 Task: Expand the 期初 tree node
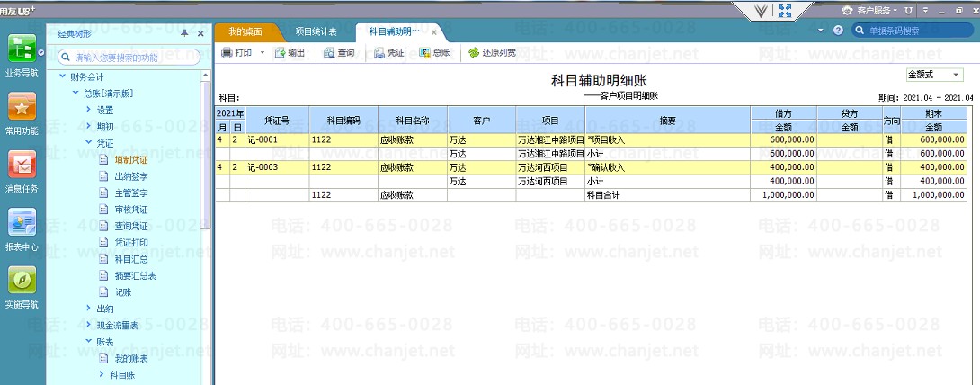click(x=89, y=126)
